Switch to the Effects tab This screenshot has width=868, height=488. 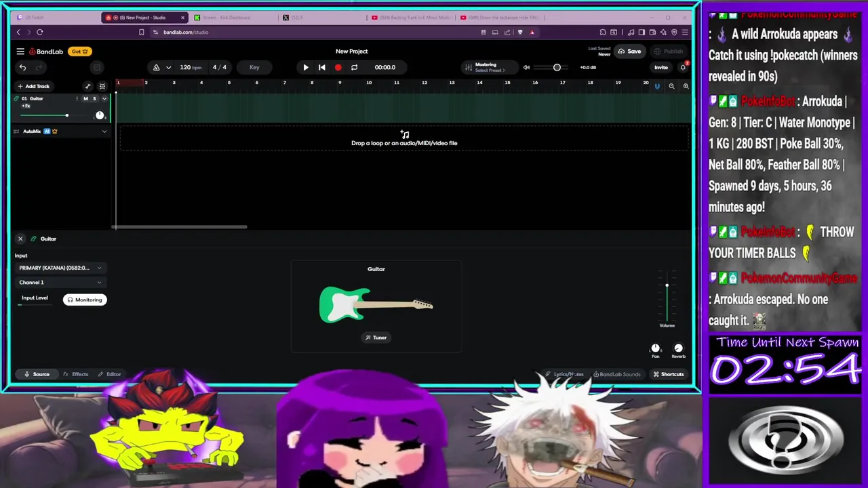tap(76, 374)
